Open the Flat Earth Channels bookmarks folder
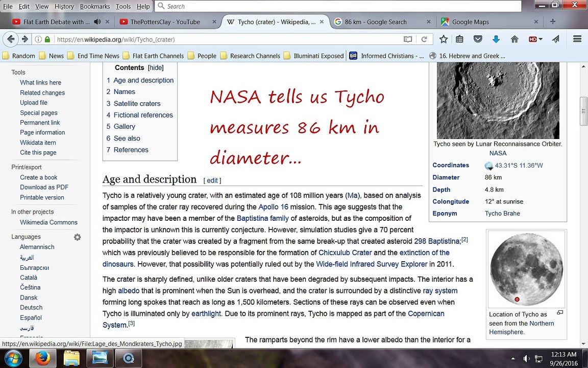The image size is (588, 368). (153, 56)
